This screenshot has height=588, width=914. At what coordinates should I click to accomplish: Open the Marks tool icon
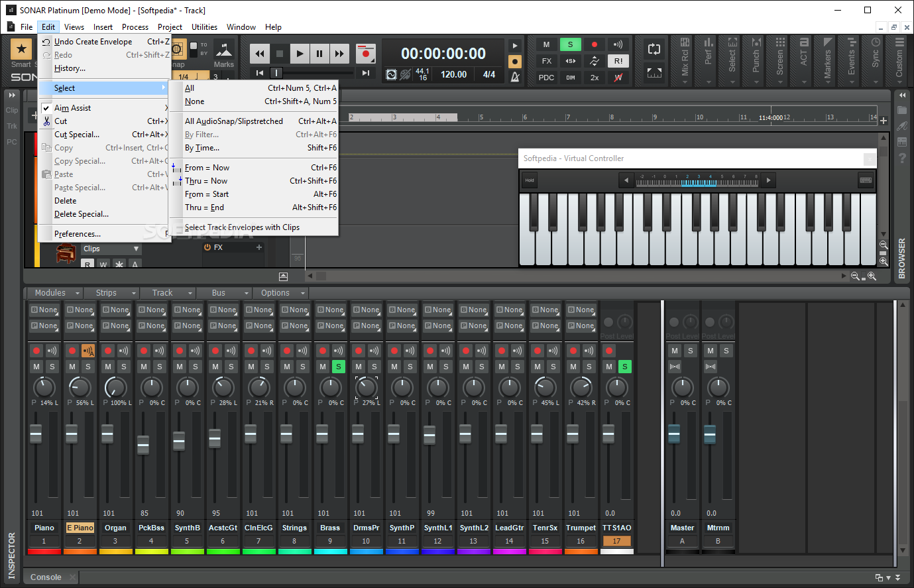(223, 51)
